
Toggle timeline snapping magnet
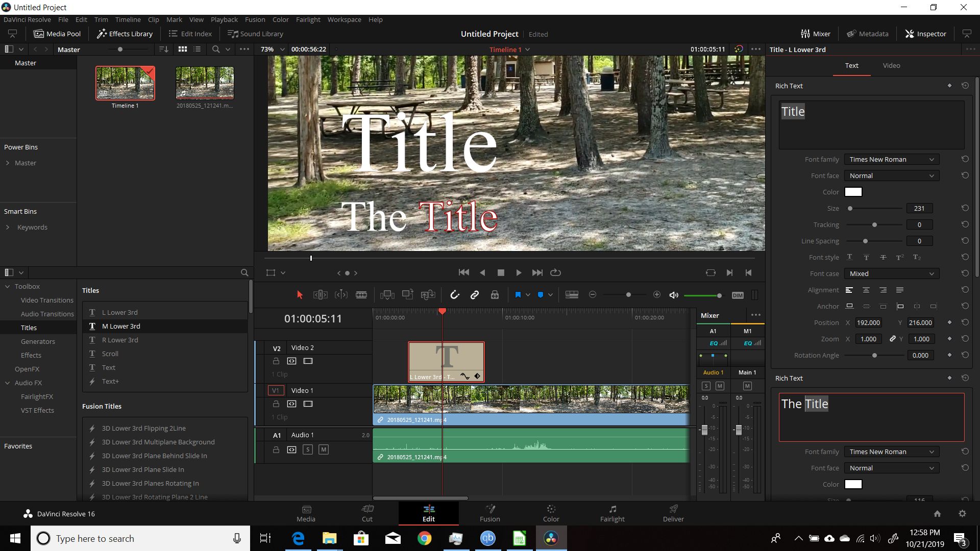[454, 295]
